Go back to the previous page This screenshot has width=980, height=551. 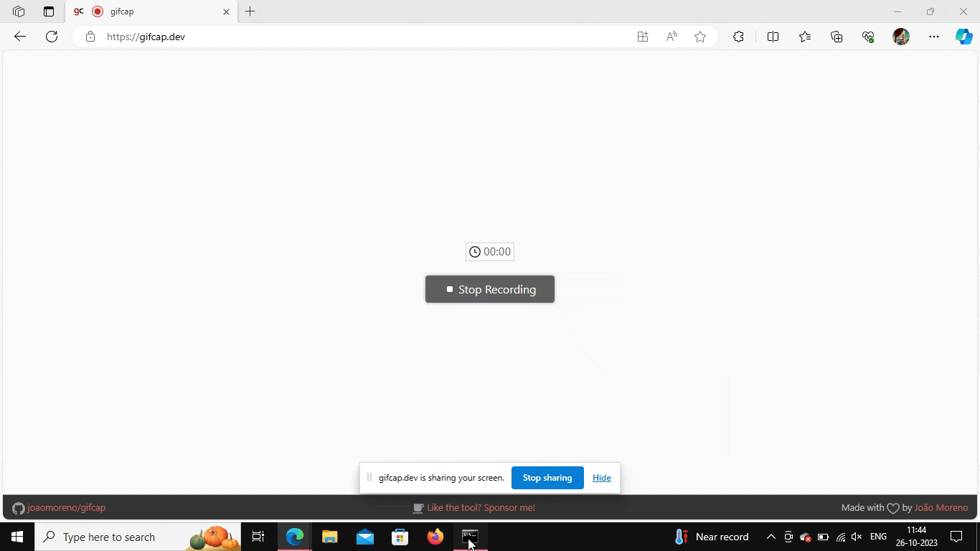tap(20, 37)
